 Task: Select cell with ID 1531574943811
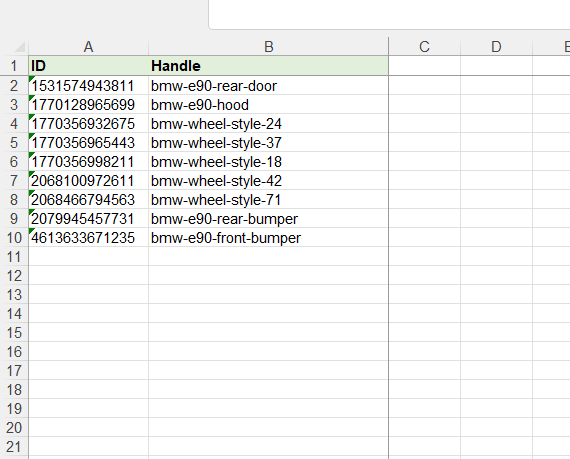tap(88, 86)
